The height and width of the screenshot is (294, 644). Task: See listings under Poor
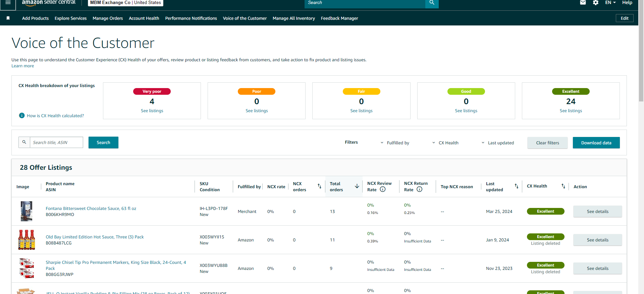coord(257,111)
